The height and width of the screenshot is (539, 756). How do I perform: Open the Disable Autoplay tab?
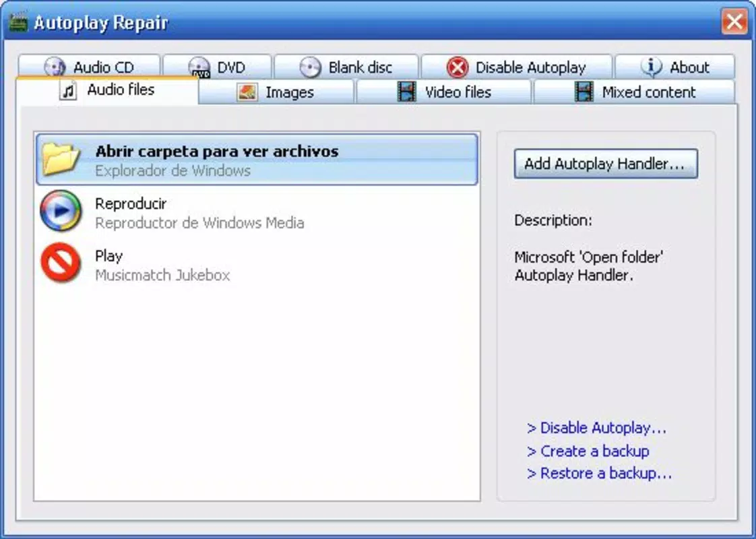[x=517, y=67]
